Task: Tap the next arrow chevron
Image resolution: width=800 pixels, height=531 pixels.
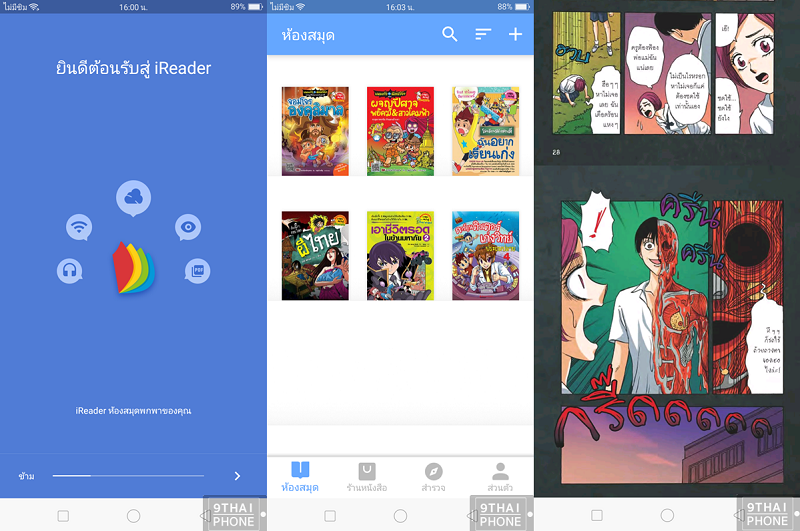Action: click(237, 476)
